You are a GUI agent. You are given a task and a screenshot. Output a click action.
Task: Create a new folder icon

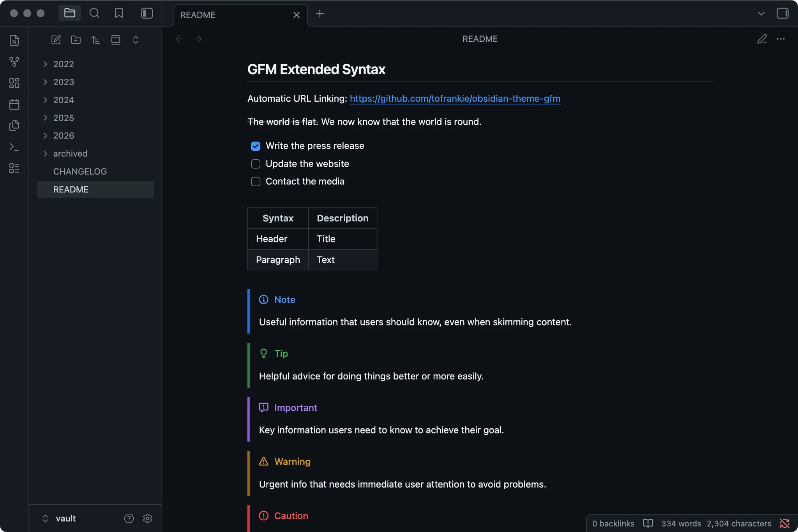76,40
